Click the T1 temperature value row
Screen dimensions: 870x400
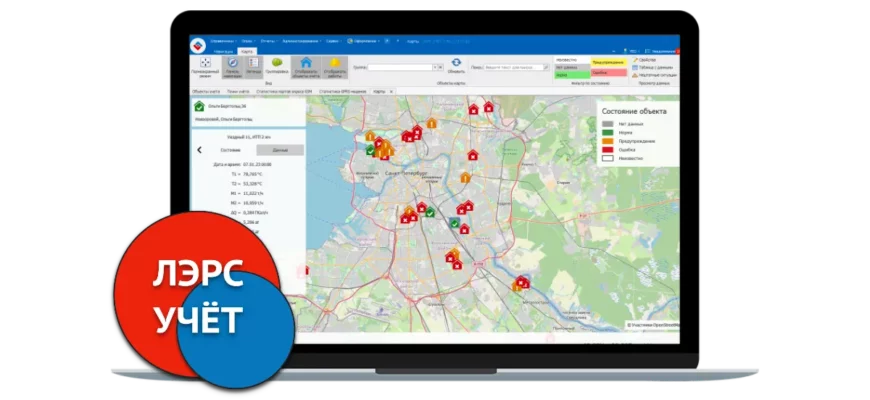[249, 174]
